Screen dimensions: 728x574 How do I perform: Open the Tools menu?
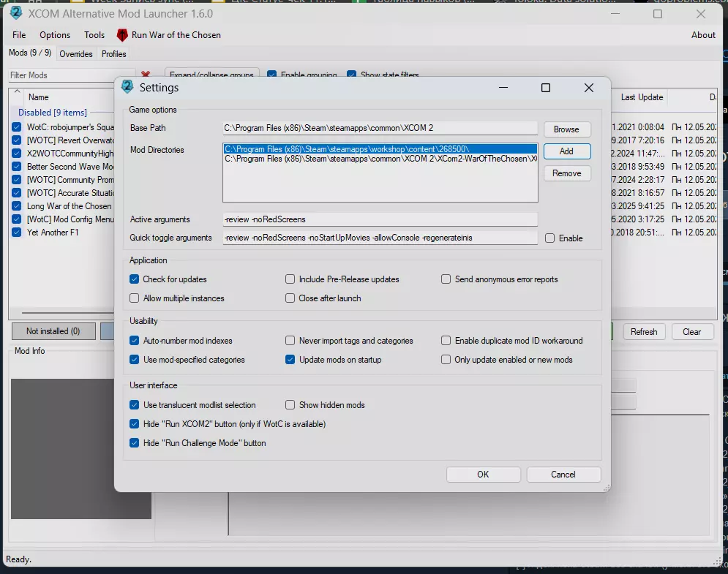pos(94,35)
